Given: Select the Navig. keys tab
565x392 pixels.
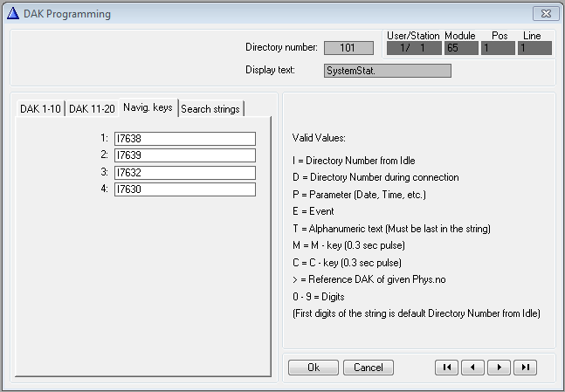Looking at the screenshot, I should click(148, 107).
